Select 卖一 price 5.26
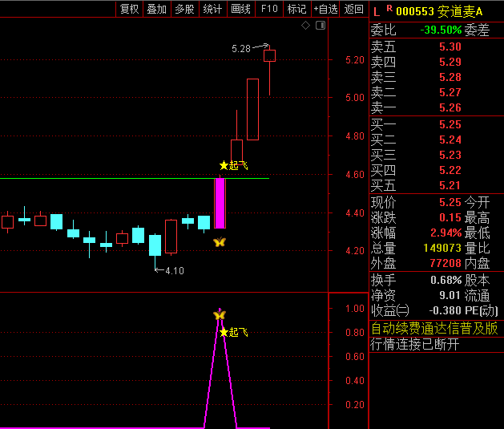The image size is (504, 429). pos(450,107)
